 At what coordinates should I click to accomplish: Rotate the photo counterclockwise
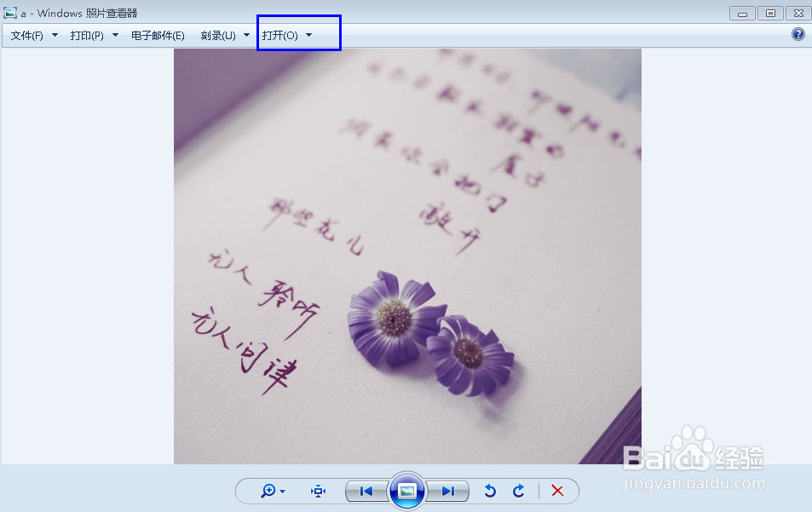pos(490,491)
